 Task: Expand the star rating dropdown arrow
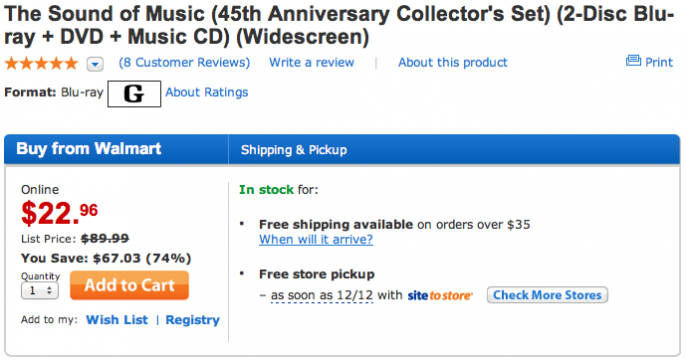[95, 65]
